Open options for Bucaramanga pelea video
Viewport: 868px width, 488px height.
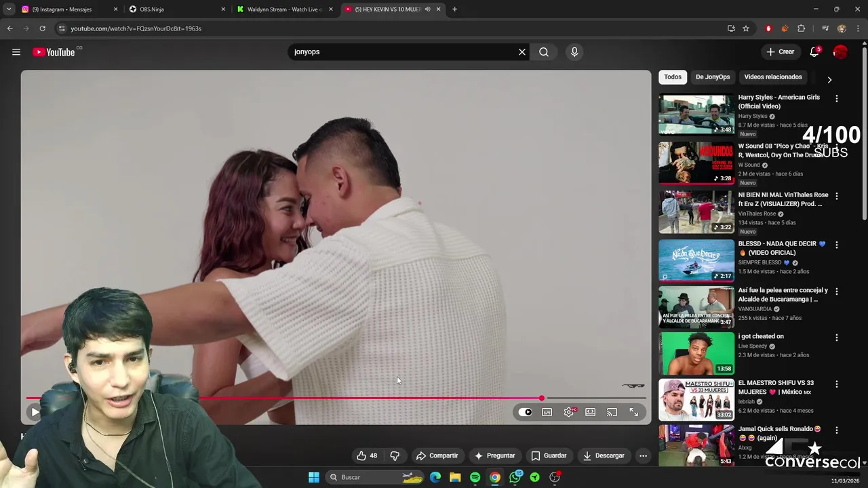pyautogui.click(x=837, y=291)
